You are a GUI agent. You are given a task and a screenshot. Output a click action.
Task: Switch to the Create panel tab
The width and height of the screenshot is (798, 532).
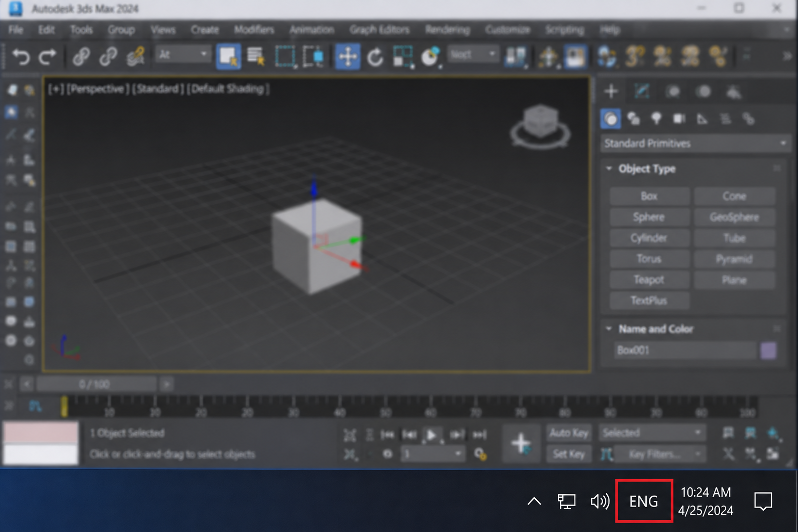(611, 91)
